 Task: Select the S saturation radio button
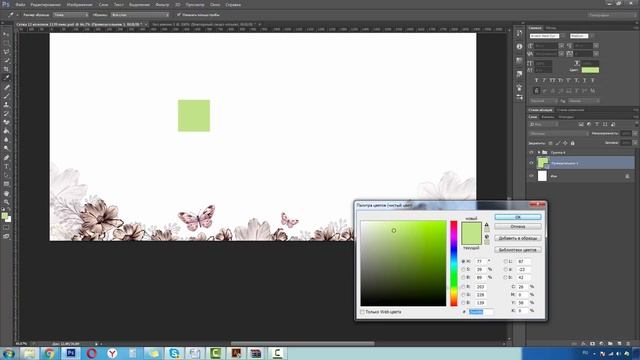tap(463, 269)
